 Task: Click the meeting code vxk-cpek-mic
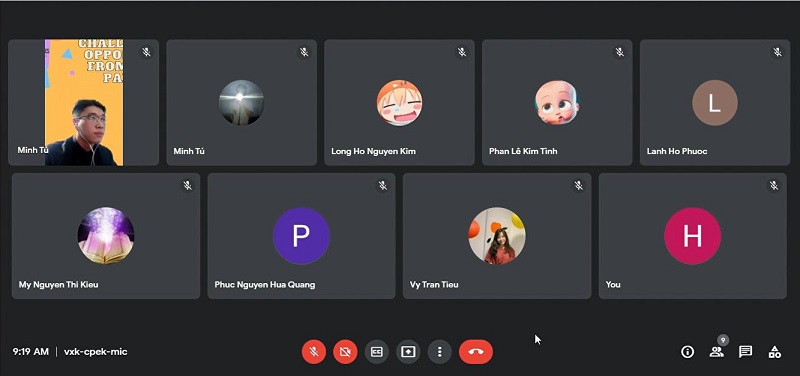point(95,352)
